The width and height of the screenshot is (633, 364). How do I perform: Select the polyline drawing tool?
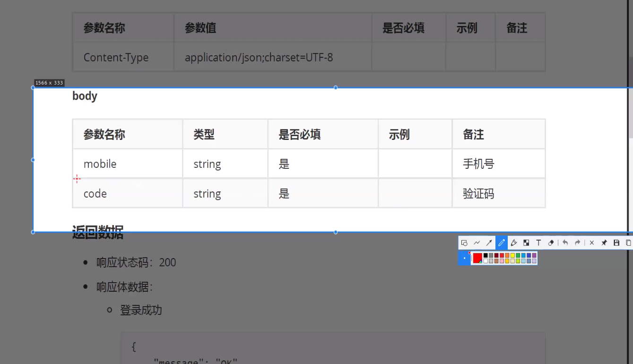tap(477, 243)
